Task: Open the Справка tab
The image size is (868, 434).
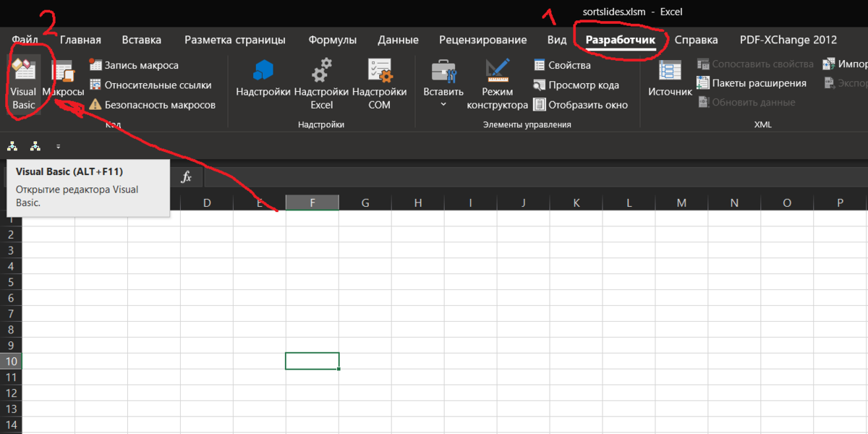Action: coord(696,40)
